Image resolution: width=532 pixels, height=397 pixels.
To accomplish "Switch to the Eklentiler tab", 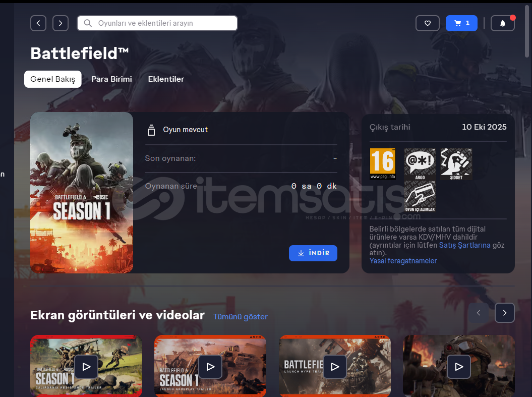I will (x=166, y=79).
